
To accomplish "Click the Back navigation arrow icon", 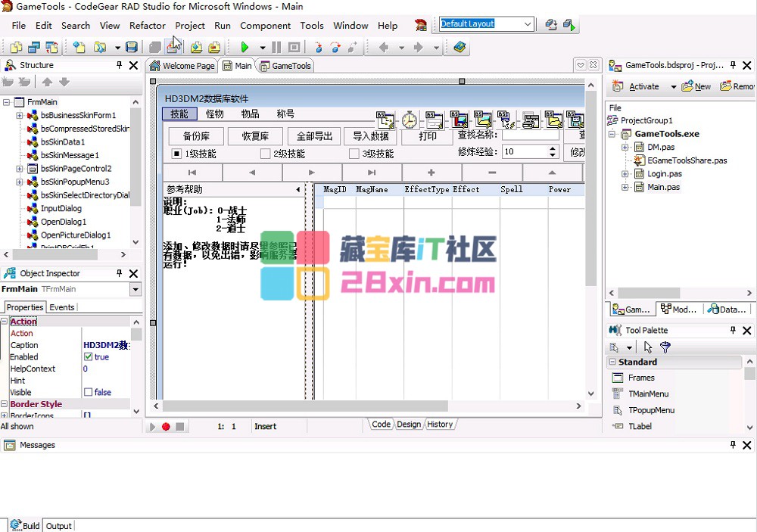I will (384, 48).
